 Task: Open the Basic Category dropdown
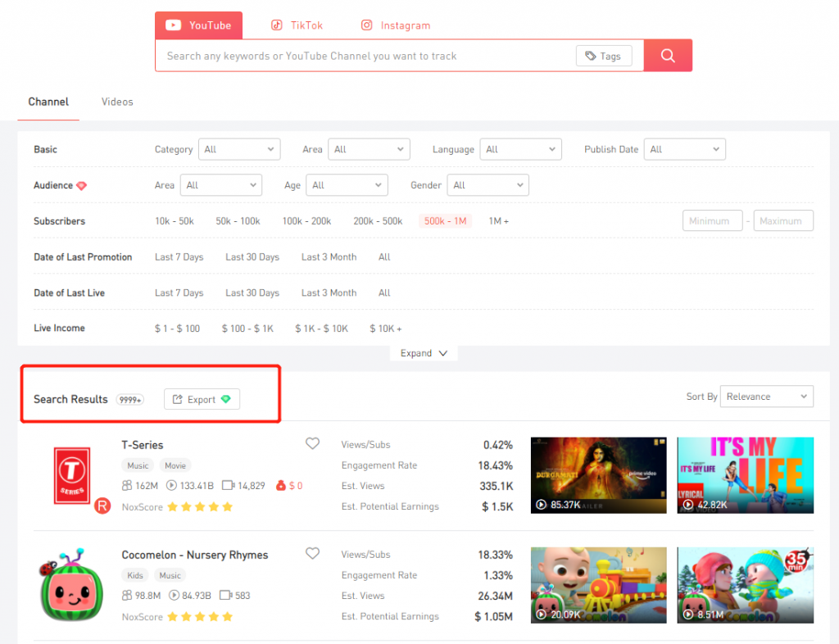(x=239, y=149)
